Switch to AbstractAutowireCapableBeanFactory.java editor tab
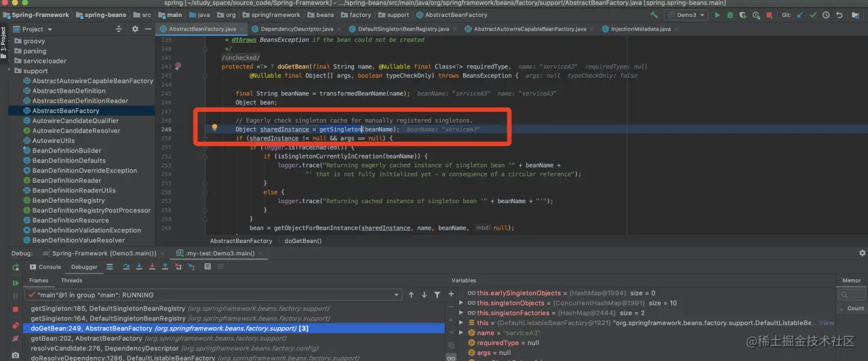The image size is (868, 361). coord(530,29)
